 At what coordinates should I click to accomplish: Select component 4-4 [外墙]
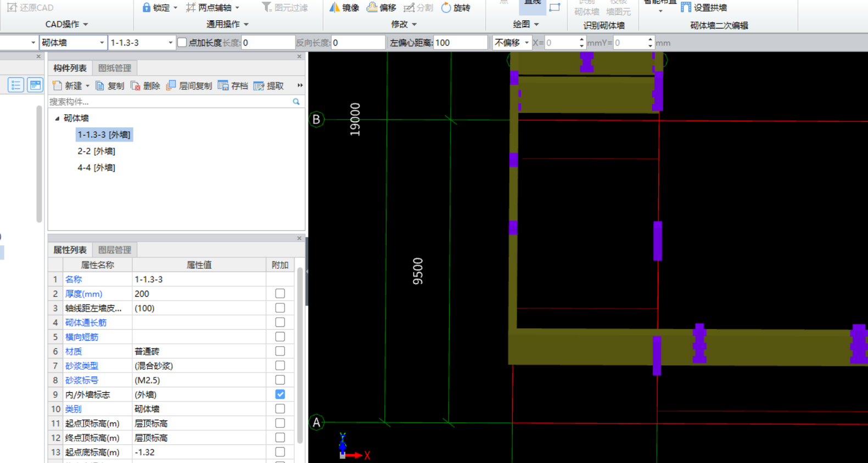(x=96, y=167)
